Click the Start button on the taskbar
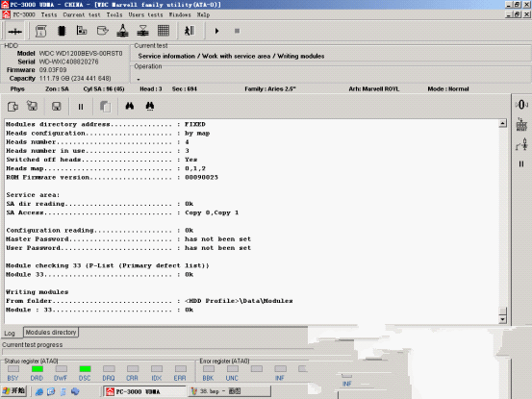The image size is (532, 399). pos(13,391)
